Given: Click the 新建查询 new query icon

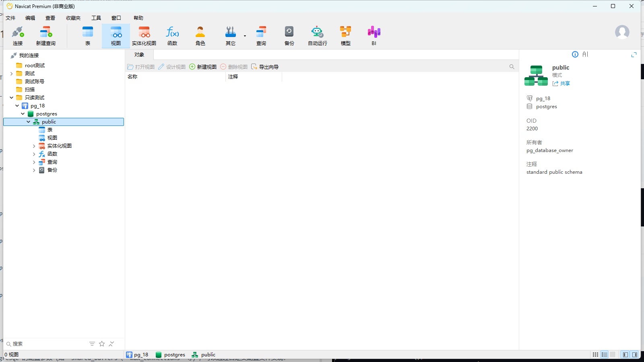Looking at the screenshot, I should coord(45,36).
